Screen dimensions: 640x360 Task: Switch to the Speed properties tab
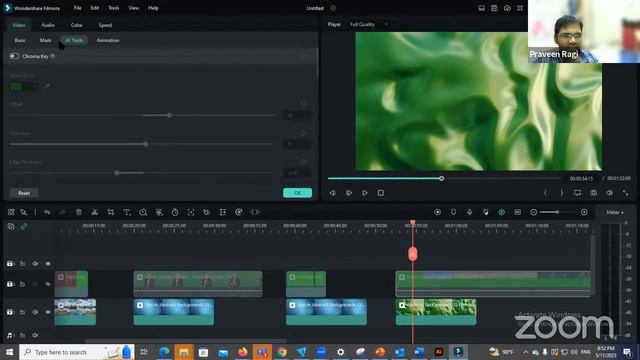[105, 25]
